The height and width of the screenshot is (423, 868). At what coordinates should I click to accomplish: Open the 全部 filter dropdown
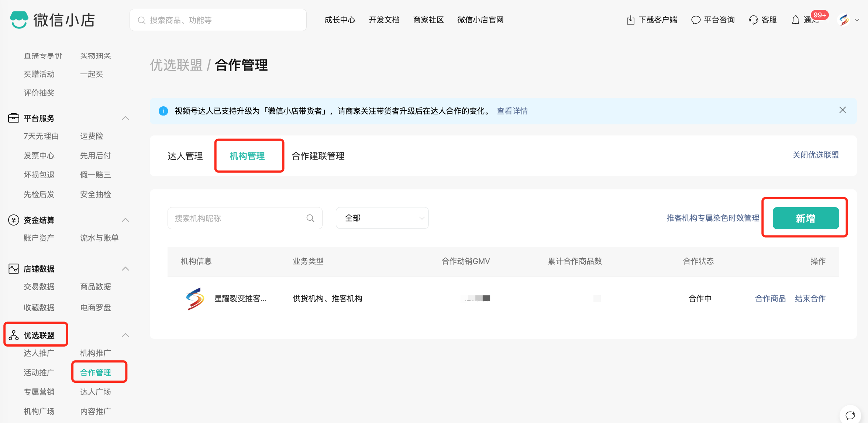[x=382, y=218]
